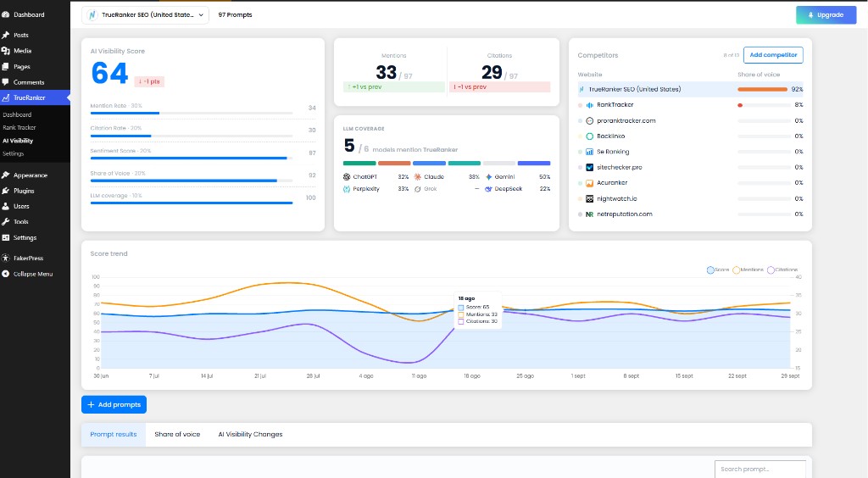868x478 pixels.
Task: Click the Grok logo icon
Action: point(417,189)
